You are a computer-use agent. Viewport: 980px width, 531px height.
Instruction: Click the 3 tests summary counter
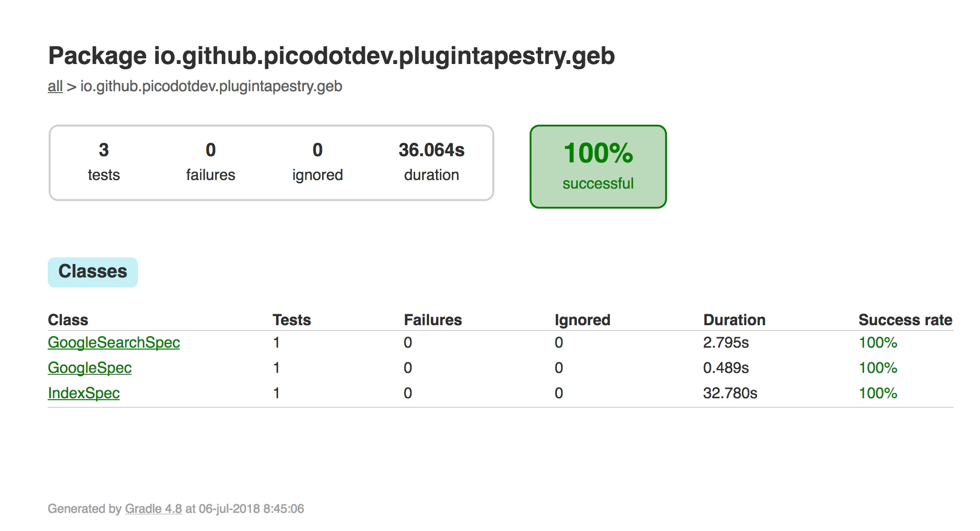pyautogui.click(x=104, y=162)
